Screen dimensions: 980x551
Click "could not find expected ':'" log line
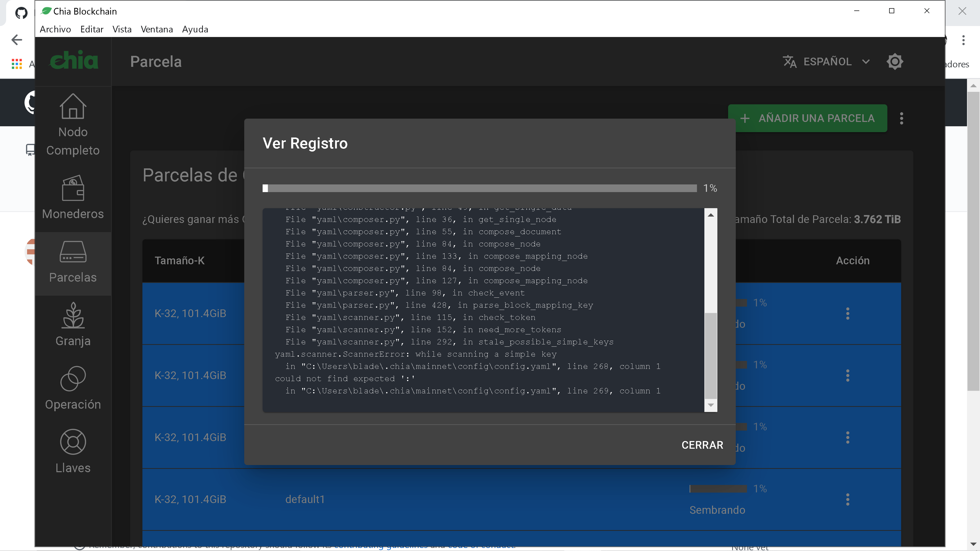pos(345,379)
